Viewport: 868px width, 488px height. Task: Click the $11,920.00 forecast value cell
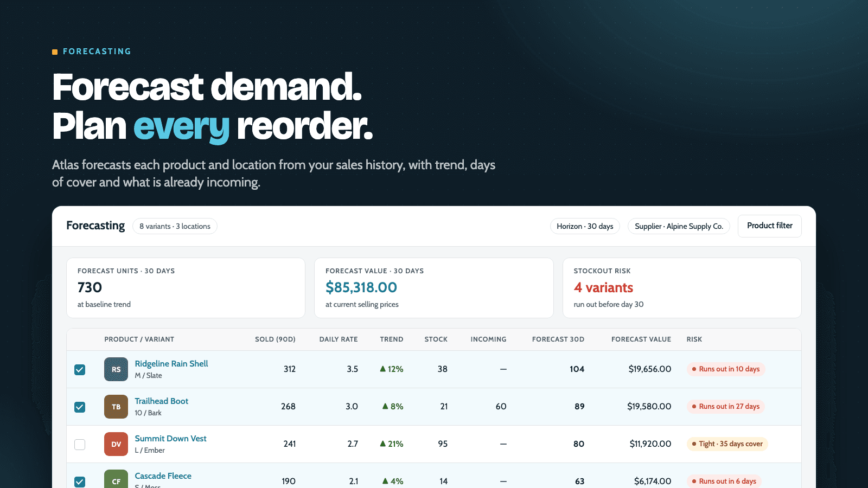[650, 444]
